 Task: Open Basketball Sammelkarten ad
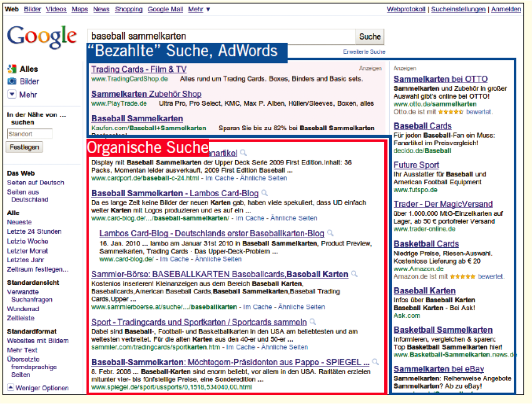443,330
